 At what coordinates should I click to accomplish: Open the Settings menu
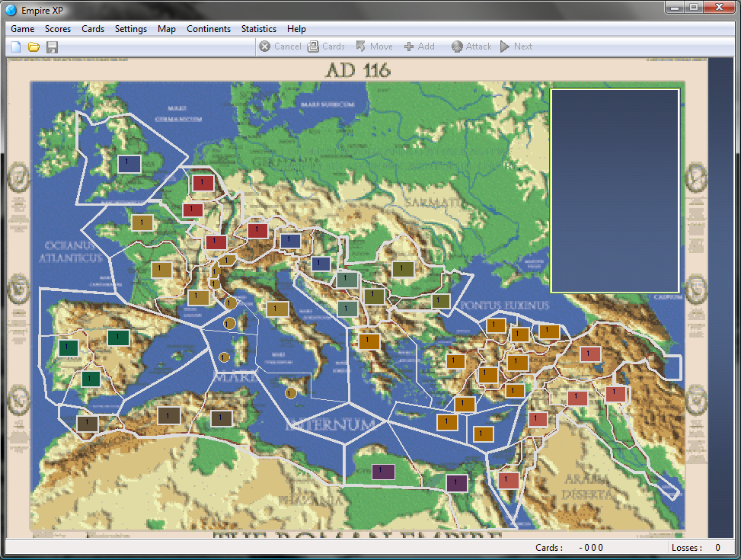click(131, 29)
